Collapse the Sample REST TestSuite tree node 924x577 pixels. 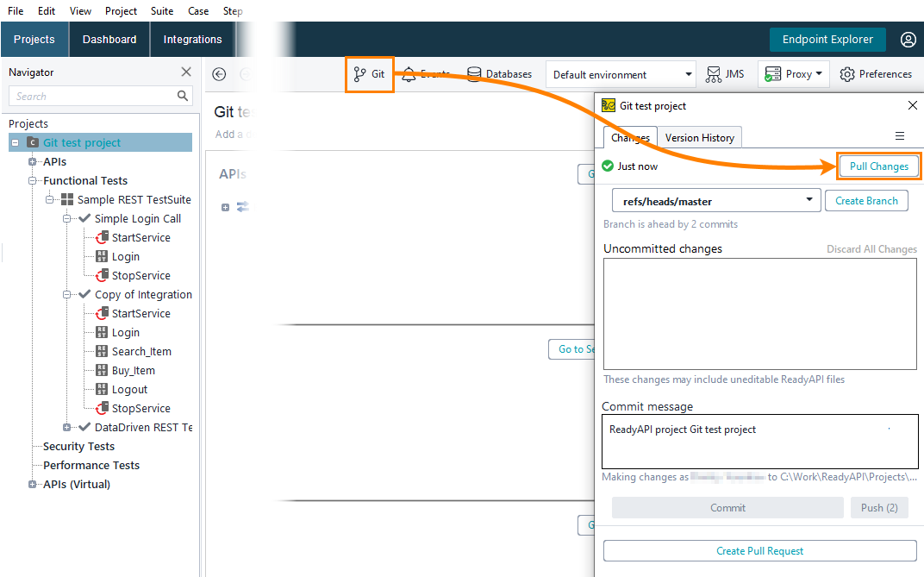tap(49, 199)
